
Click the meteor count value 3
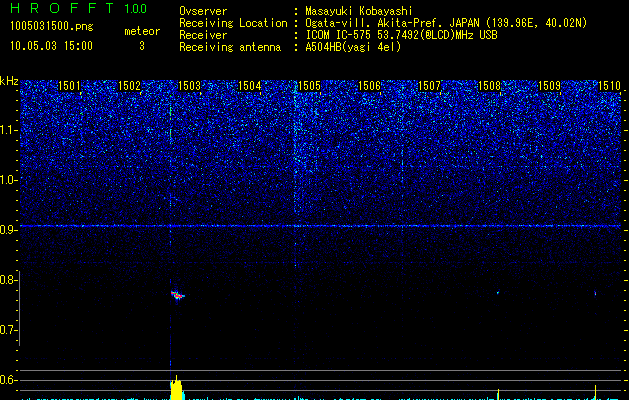tap(142, 46)
